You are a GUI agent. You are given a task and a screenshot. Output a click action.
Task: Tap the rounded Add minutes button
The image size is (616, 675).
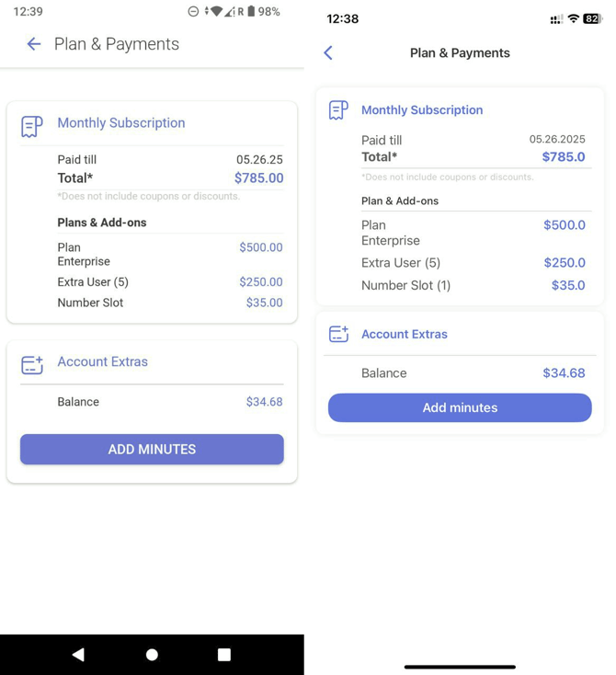[460, 407]
